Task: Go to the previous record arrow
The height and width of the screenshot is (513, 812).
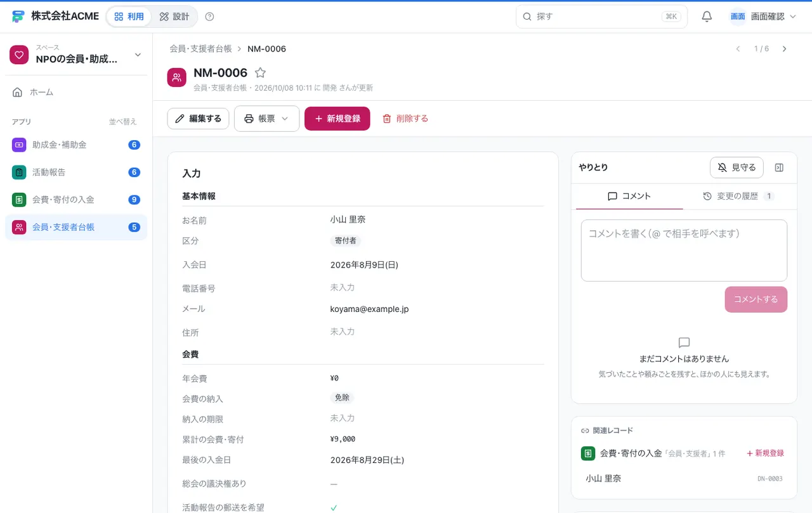Action: point(738,49)
